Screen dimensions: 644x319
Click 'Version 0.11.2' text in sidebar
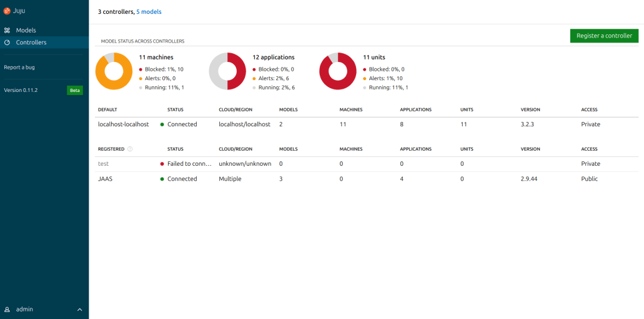tap(21, 90)
